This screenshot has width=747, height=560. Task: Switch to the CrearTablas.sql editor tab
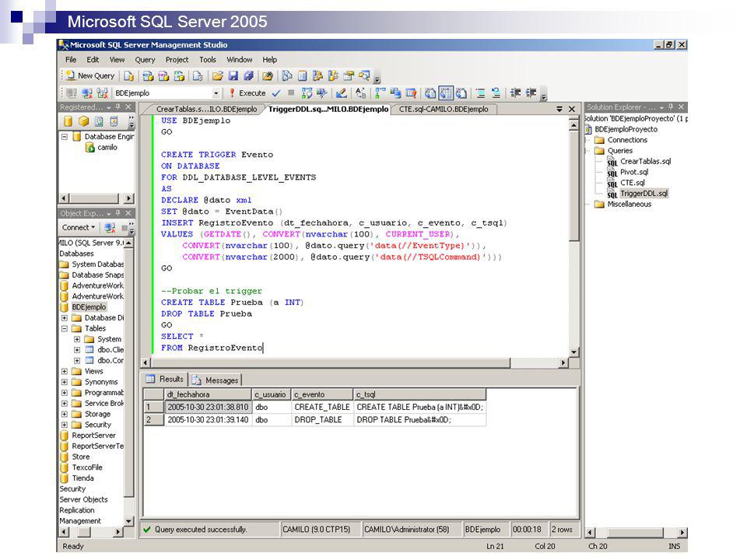pyautogui.click(x=206, y=109)
